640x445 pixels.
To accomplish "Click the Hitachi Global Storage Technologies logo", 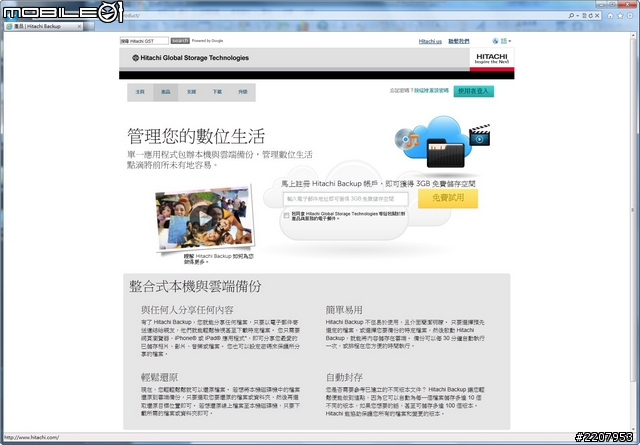I will point(190,58).
